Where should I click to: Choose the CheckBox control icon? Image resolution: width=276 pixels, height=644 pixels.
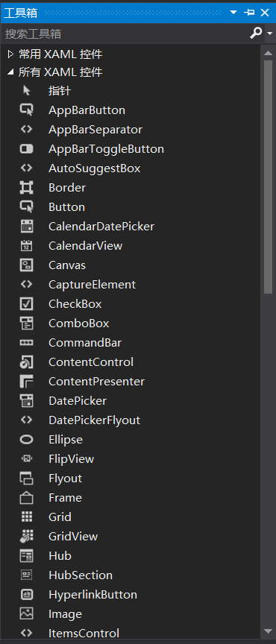pyautogui.click(x=26, y=303)
